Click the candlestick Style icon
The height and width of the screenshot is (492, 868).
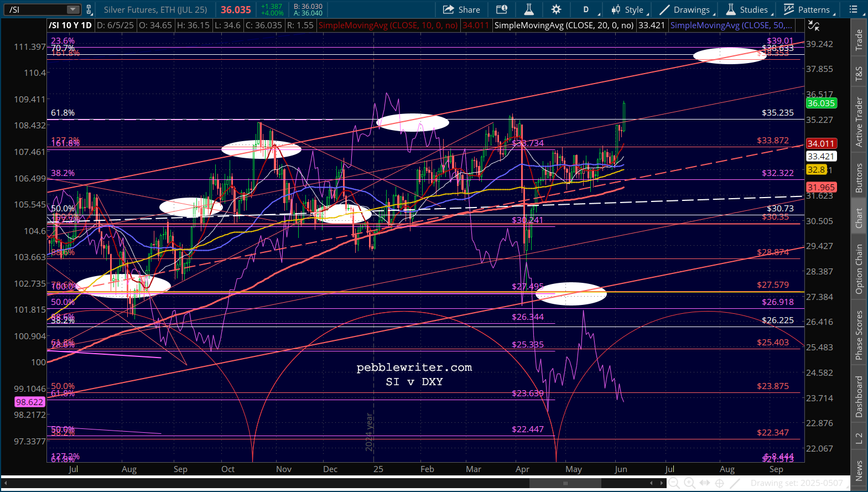tap(616, 9)
